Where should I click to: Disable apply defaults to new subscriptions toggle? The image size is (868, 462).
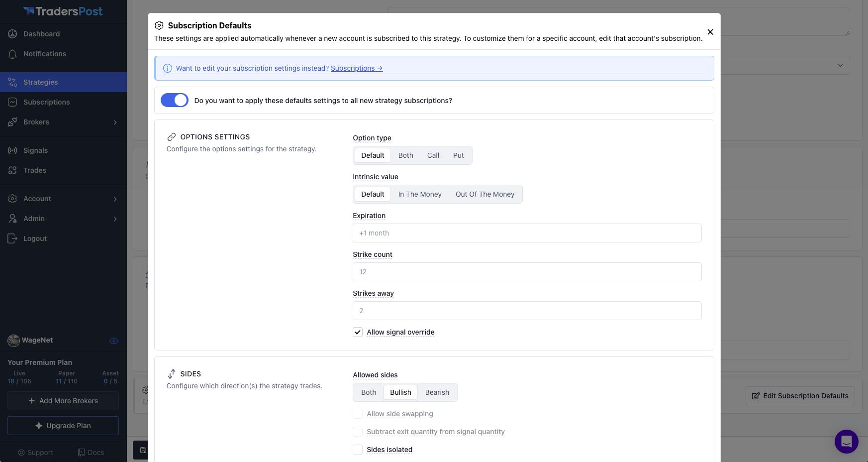point(174,100)
